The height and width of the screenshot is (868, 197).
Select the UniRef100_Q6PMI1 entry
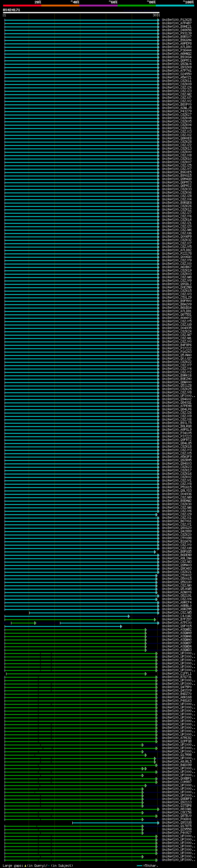click(176, 61)
